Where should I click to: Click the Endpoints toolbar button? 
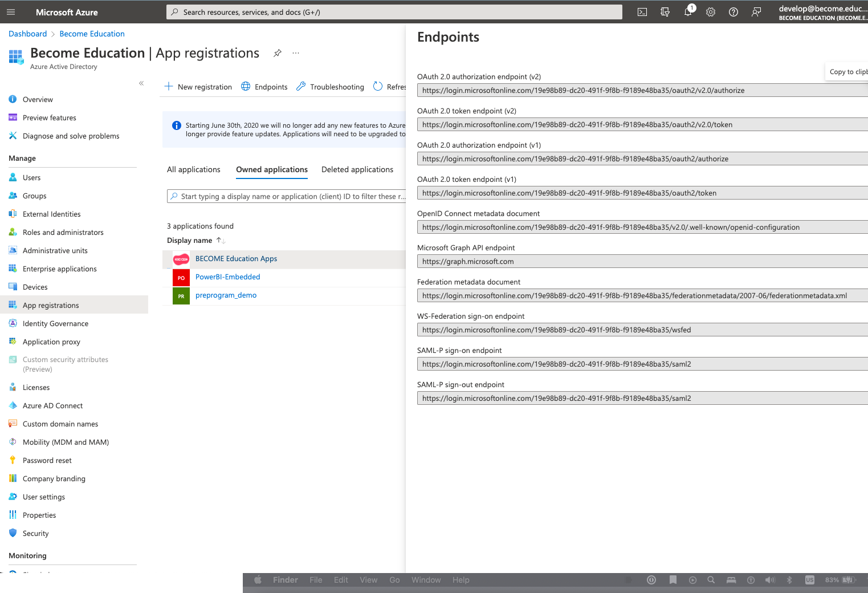click(x=264, y=87)
